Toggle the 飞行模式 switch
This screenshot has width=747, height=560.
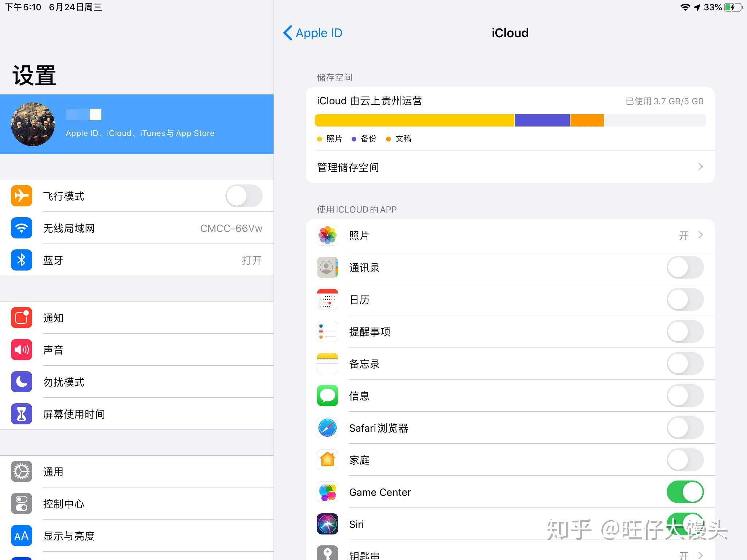coord(244,196)
